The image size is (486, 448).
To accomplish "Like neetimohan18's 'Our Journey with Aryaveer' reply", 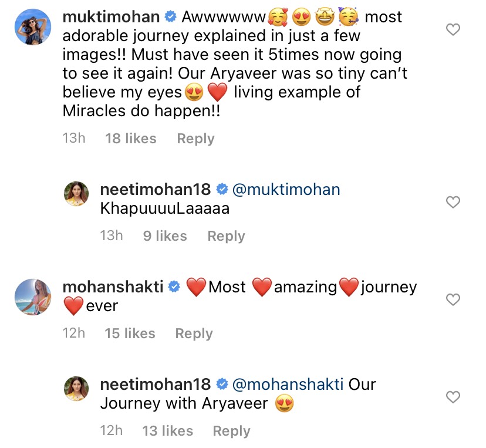I will coord(453,398).
